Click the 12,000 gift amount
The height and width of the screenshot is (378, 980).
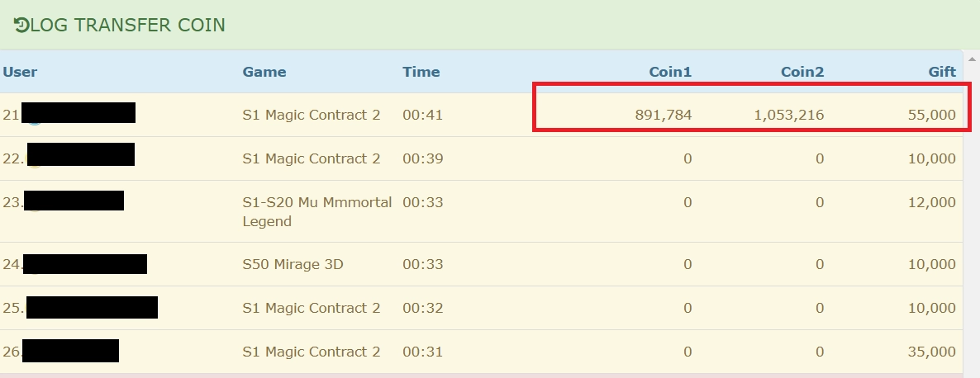pos(931,202)
